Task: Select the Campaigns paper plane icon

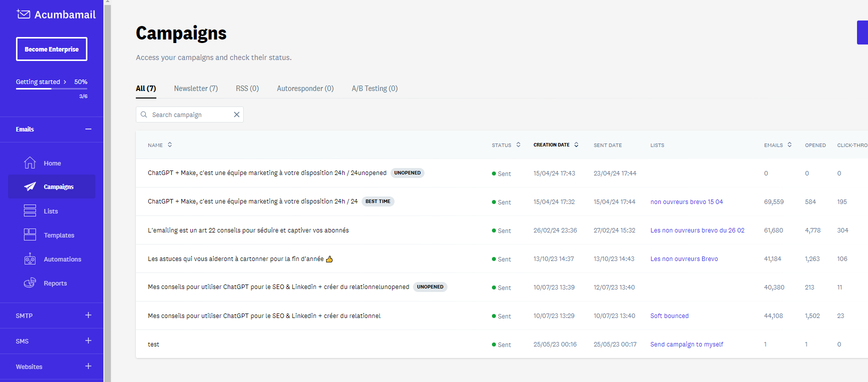Action: pyautogui.click(x=30, y=186)
